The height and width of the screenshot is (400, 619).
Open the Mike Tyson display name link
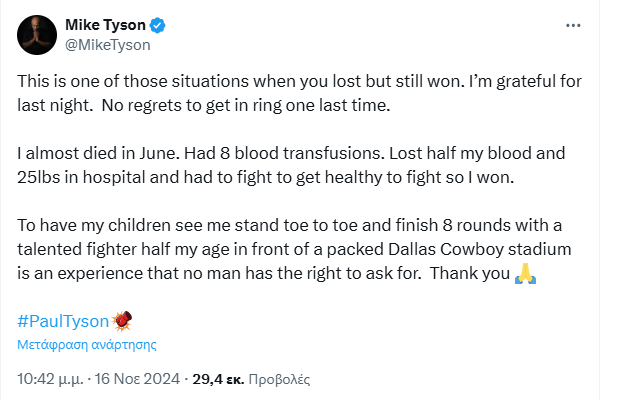coord(104,24)
